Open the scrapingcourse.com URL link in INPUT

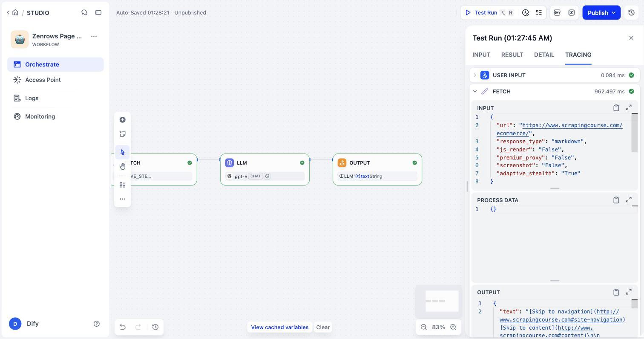coord(560,129)
